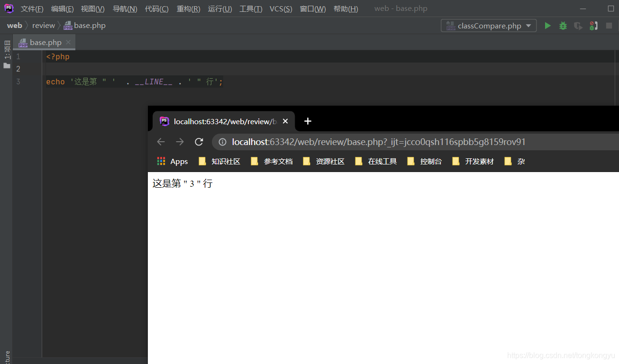
Task: Reload the page in browser
Action: pyautogui.click(x=199, y=142)
